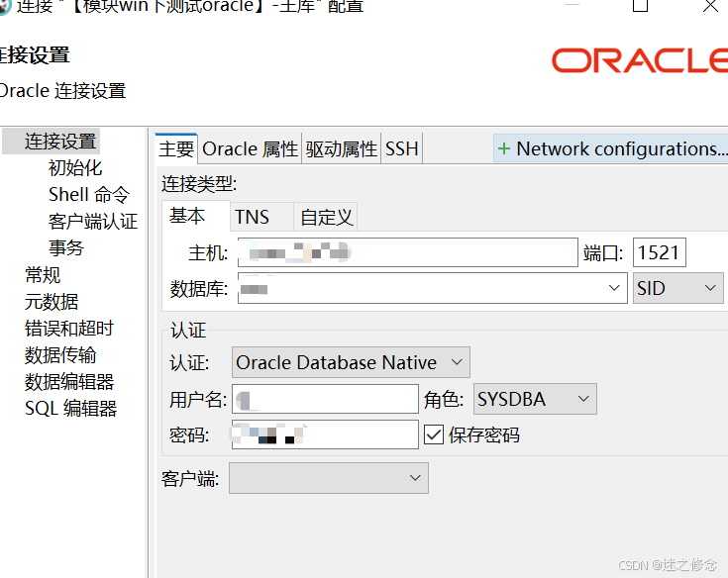Select 错误和超时 in the left tree
728x578 pixels.
tap(69, 328)
